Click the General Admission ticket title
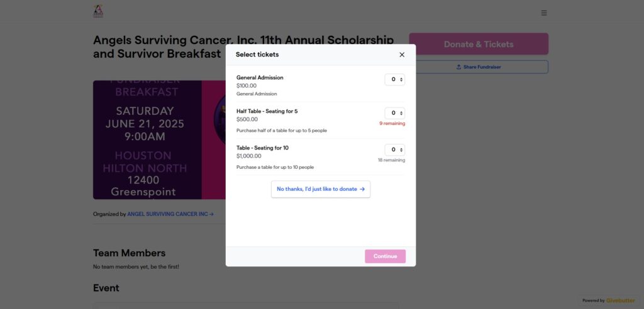This screenshot has width=644, height=309. coord(260,77)
